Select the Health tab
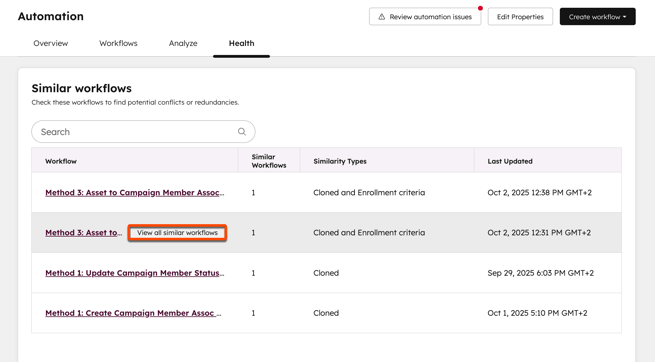 click(241, 43)
